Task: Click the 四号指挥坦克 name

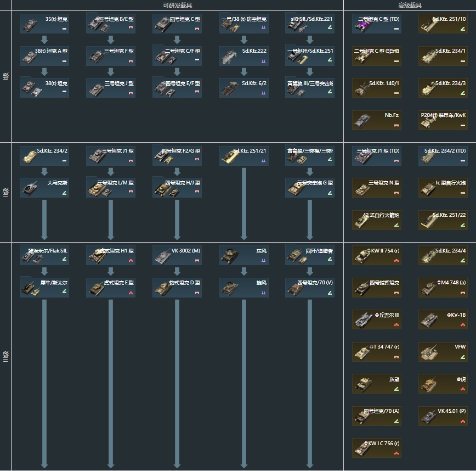Action: click(x=384, y=283)
